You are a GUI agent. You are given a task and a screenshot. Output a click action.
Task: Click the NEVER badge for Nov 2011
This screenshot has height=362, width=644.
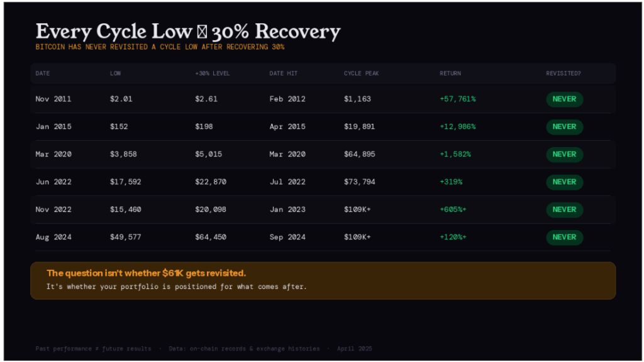[x=564, y=99]
